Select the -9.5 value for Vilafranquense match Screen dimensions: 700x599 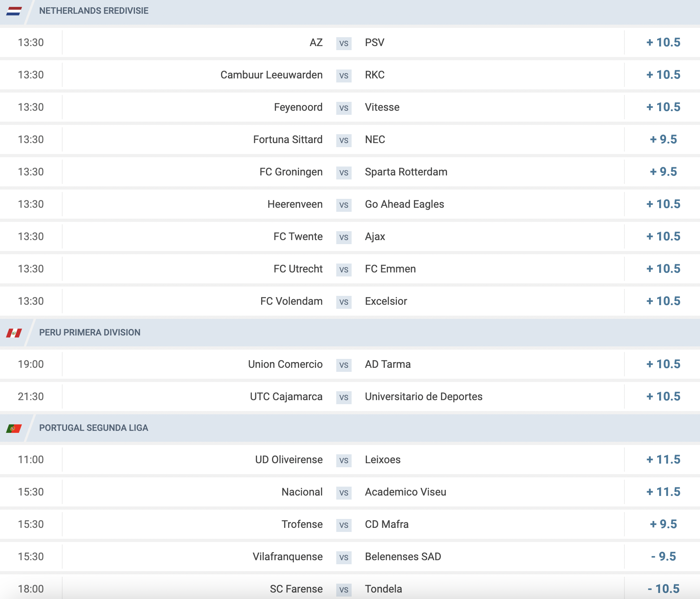click(663, 557)
